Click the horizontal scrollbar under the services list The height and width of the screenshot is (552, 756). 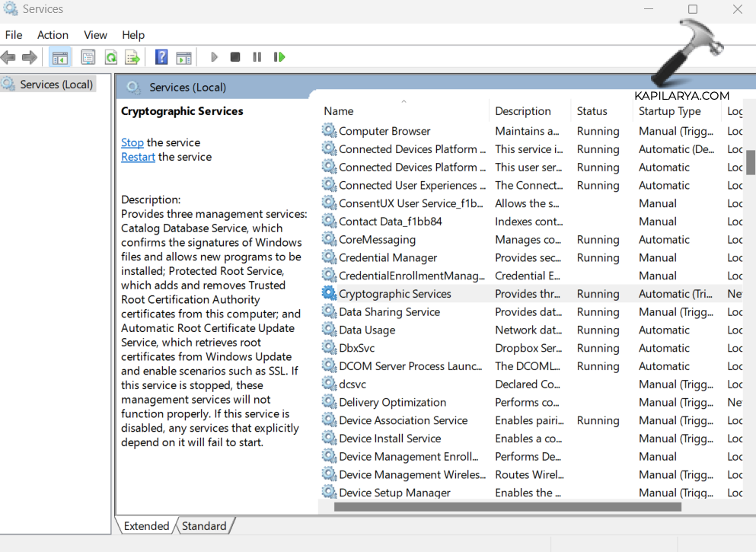506,506
